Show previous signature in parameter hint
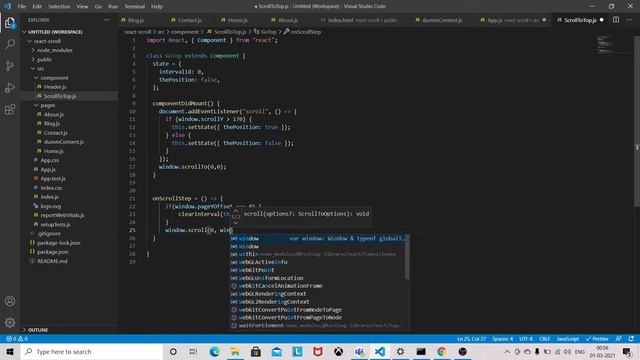Image resolution: width=640 pixels, height=360 pixels. (x=236, y=211)
